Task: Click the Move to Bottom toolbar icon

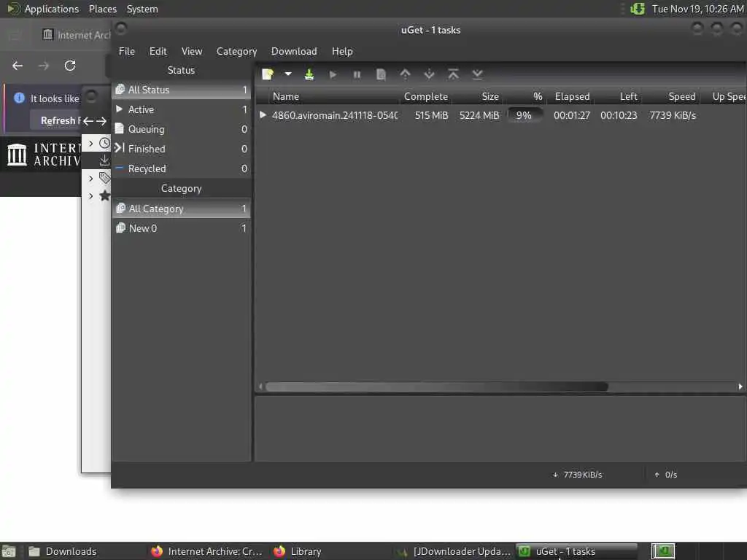Action: click(x=477, y=74)
